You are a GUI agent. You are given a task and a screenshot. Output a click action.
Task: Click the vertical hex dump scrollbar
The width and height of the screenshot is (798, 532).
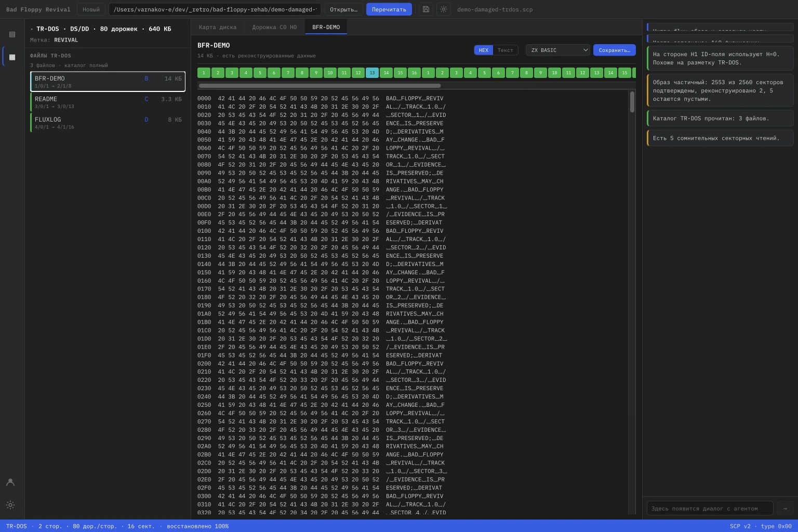[632, 102]
